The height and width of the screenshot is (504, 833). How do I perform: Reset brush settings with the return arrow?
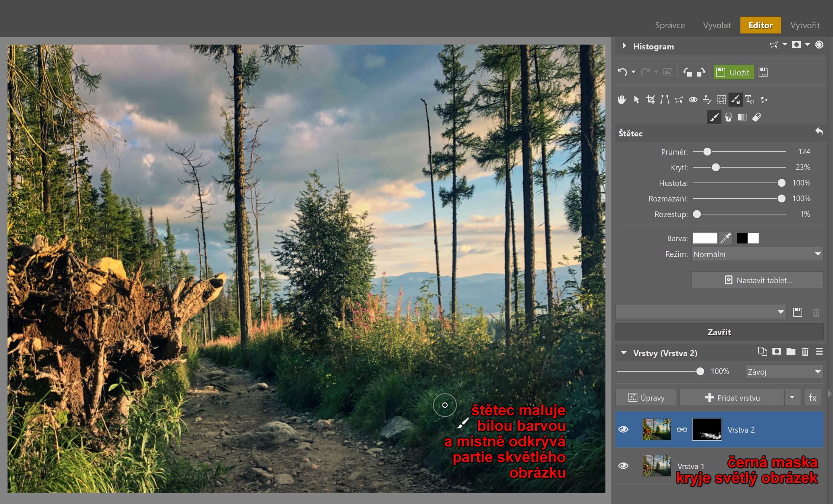click(819, 132)
